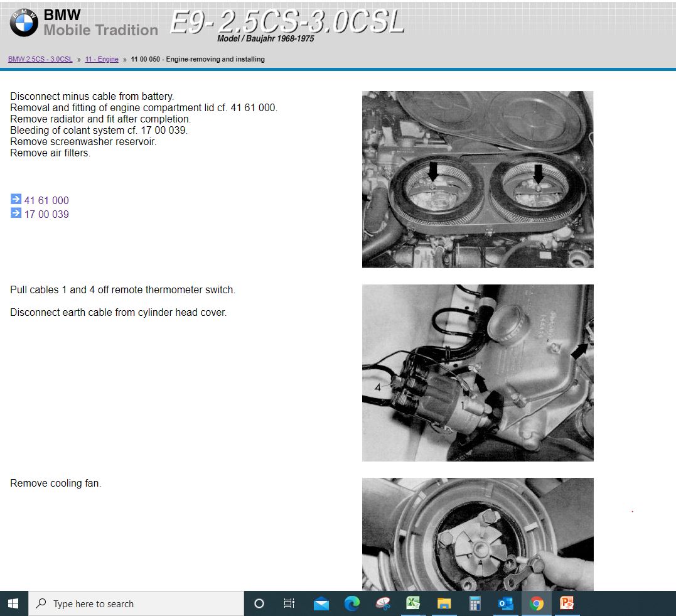Navigate to BMW 2.5CS - 3.0CSL breadcrumb
This screenshot has width=676, height=616.
click(40, 59)
